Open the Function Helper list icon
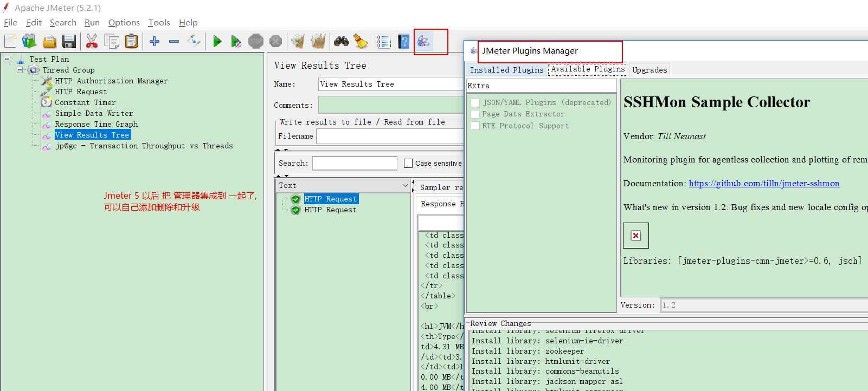The width and height of the screenshot is (868, 391). [383, 41]
